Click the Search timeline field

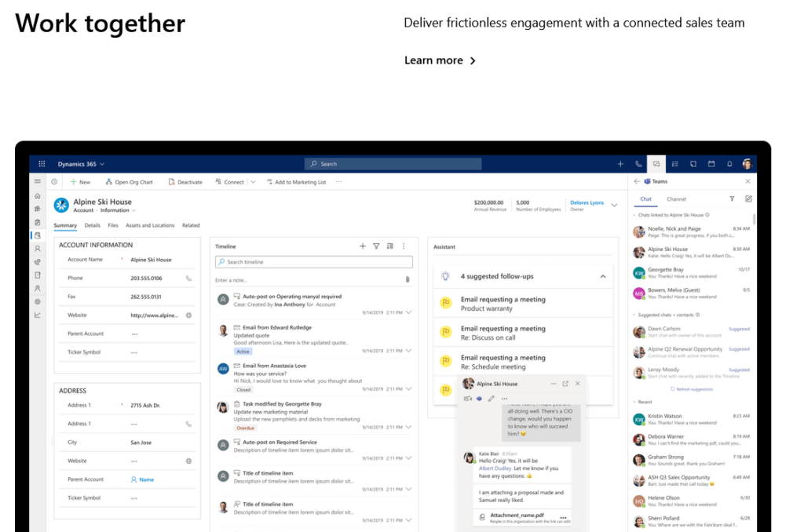pos(314,262)
